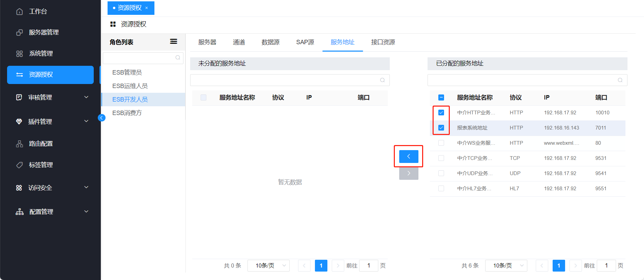The image size is (644, 280).
Task: Click the 前往 page number field, assigned list
Action: click(x=606, y=266)
